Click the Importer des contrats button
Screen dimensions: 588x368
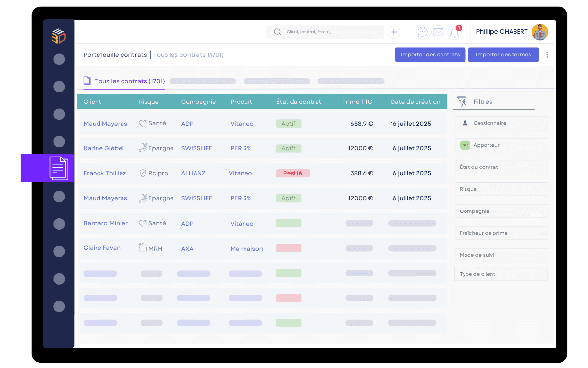point(430,55)
